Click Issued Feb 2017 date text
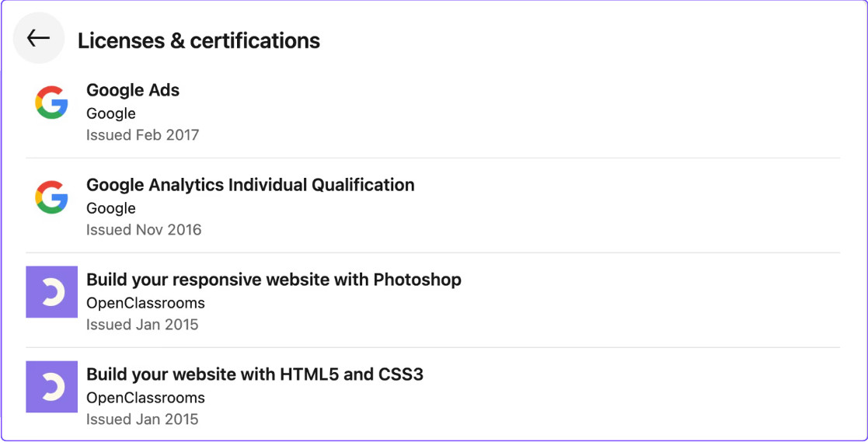868x442 pixels. (142, 135)
